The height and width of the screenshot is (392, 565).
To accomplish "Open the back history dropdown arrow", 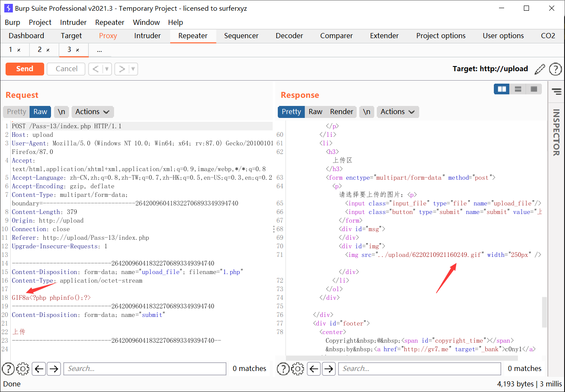I will 107,69.
